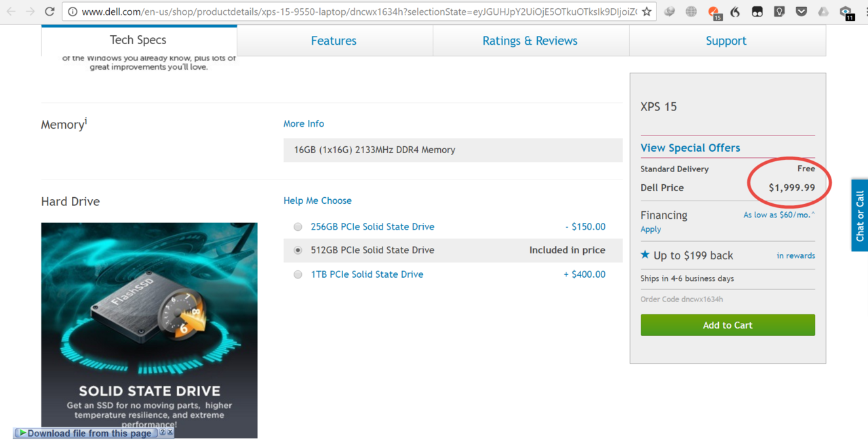Click the question mark on download overlay
The width and height of the screenshot is (868, 443).
pyautogui.click(x=163, y=432)
